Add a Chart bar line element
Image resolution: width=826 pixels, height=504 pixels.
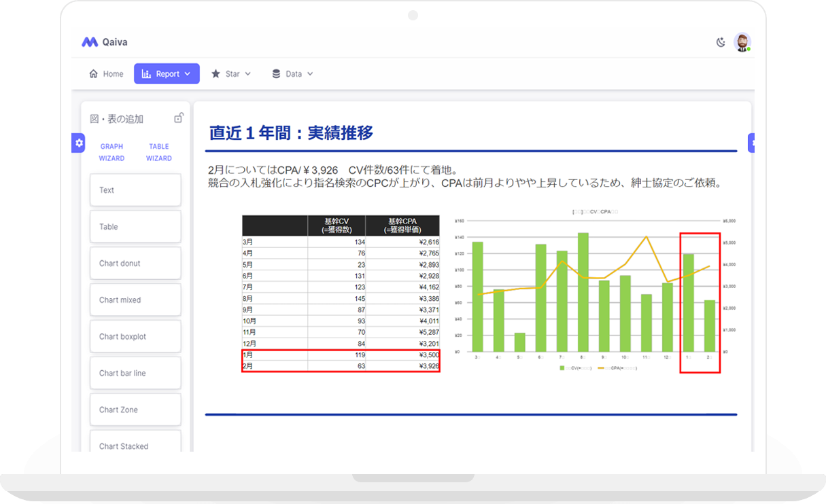point(135,374)
